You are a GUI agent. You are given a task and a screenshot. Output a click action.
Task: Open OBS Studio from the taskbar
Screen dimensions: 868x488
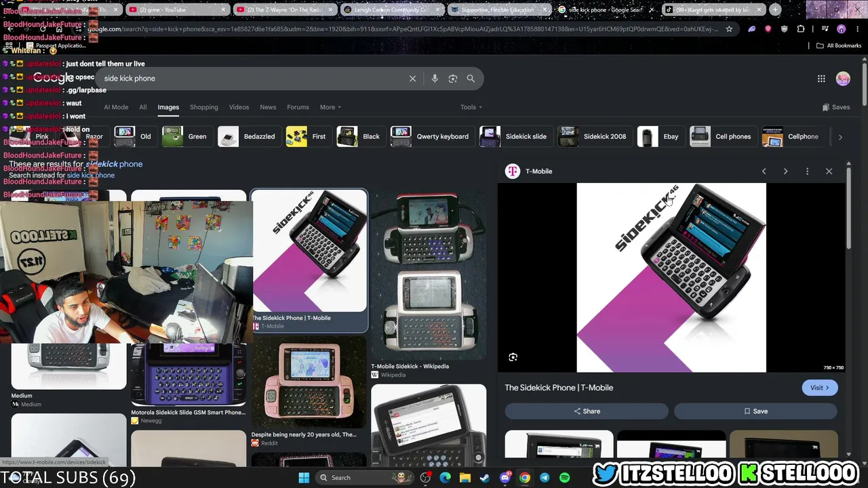[425, 478]
